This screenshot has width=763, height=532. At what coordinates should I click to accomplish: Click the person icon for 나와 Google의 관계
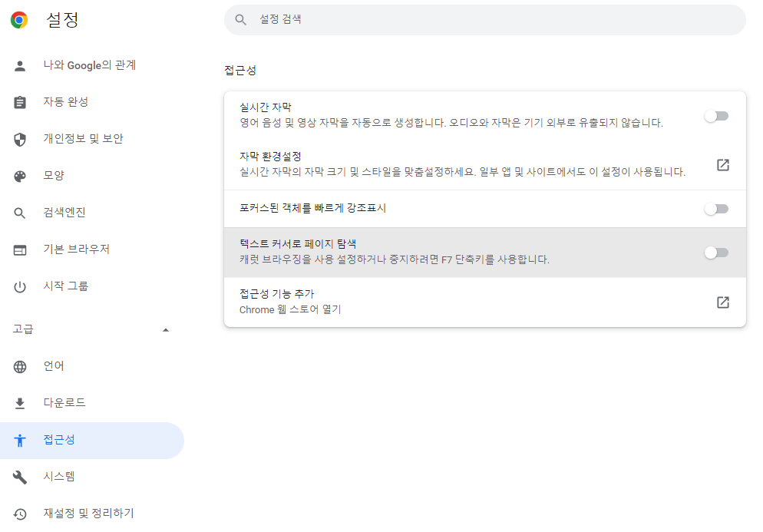[20, 66]
